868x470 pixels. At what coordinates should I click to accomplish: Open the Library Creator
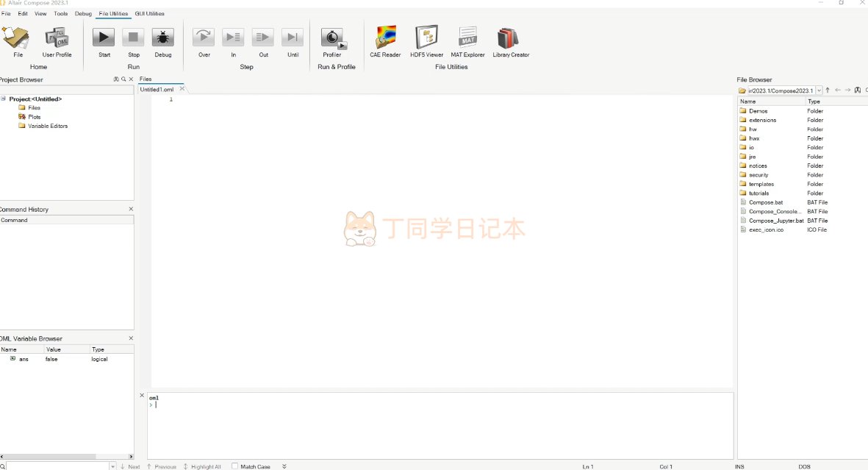(x=511, y=38)
